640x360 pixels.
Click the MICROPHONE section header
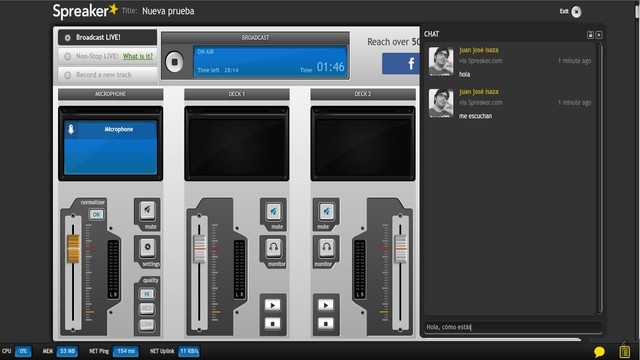click(x=111, y=94)
